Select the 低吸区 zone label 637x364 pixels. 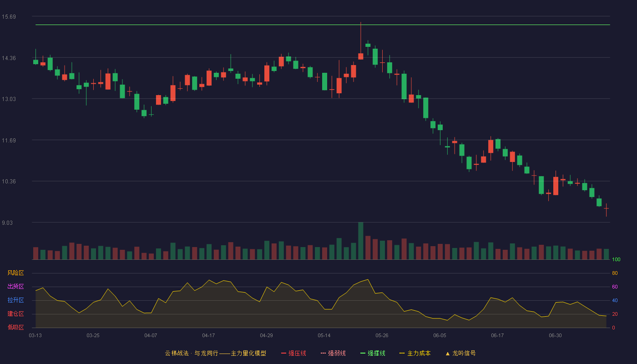(x=15, y=327)
